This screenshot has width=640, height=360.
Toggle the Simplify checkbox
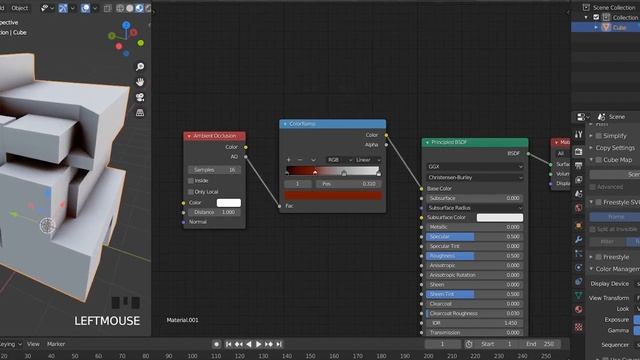(599, 136)
